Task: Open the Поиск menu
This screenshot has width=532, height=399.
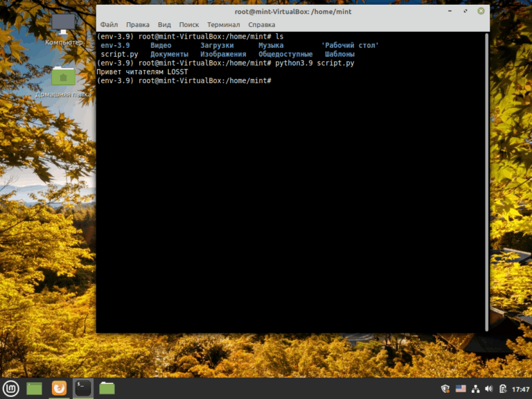Action: point(189,25)
